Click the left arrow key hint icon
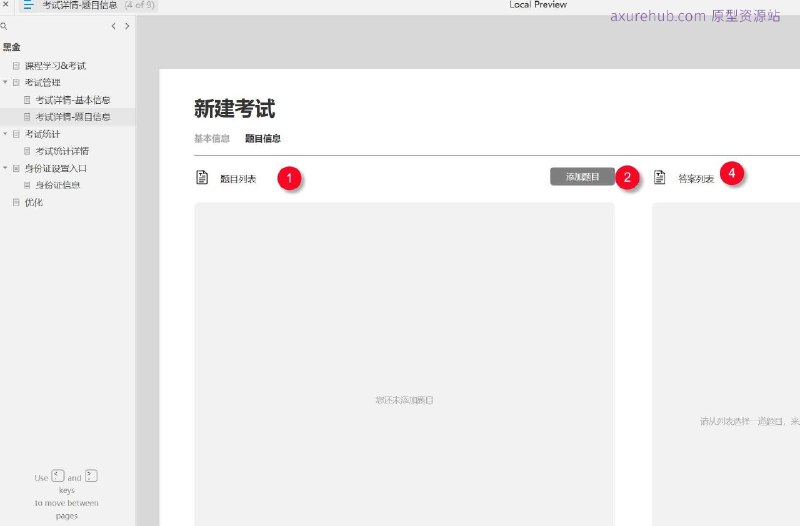800x526 pixels. click(x=58, y=476)
